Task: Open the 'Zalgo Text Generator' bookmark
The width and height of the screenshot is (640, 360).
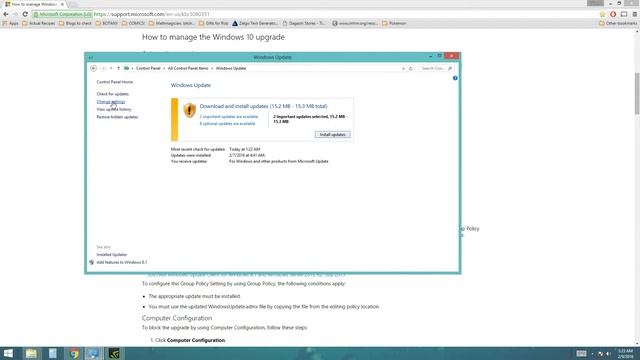Action: pos(255,23)
